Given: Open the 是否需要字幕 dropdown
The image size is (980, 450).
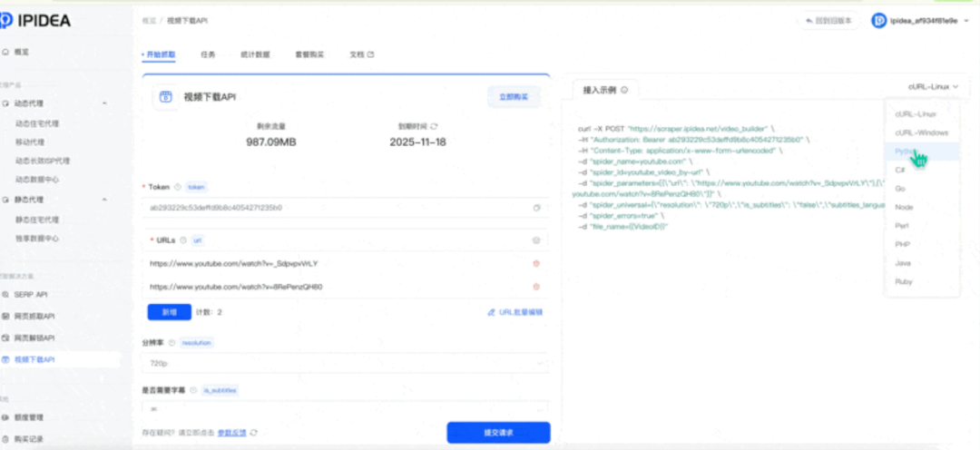Looking at the screenshot, I should coord(346,409).
